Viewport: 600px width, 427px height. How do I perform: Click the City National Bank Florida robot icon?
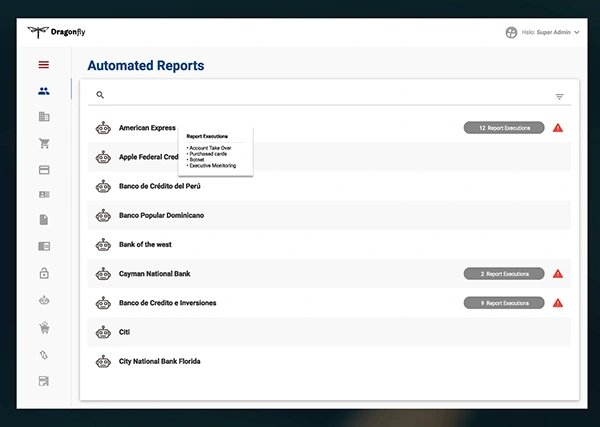pos(103,361)
